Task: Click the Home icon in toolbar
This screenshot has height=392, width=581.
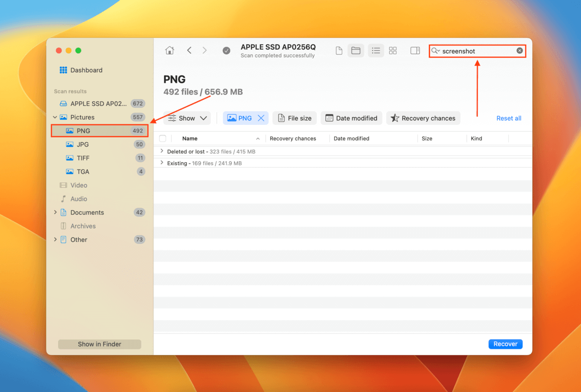Action: 169,51
